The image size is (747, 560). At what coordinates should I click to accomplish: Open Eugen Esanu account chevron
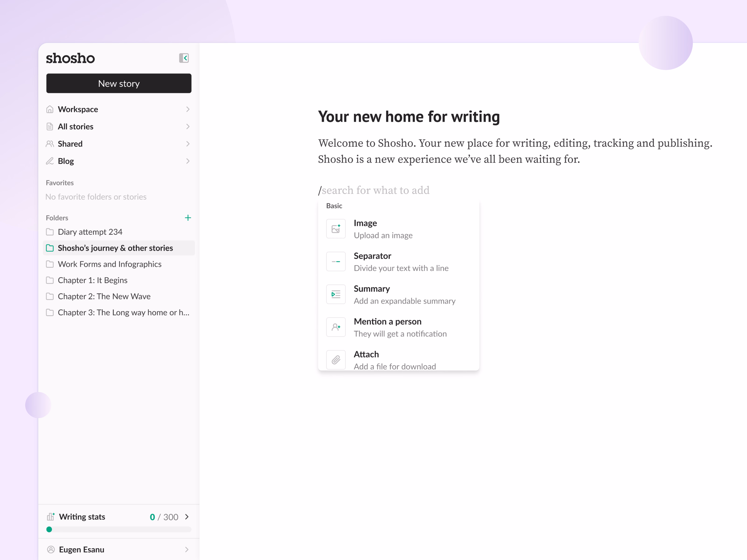(x=187, y=549)
